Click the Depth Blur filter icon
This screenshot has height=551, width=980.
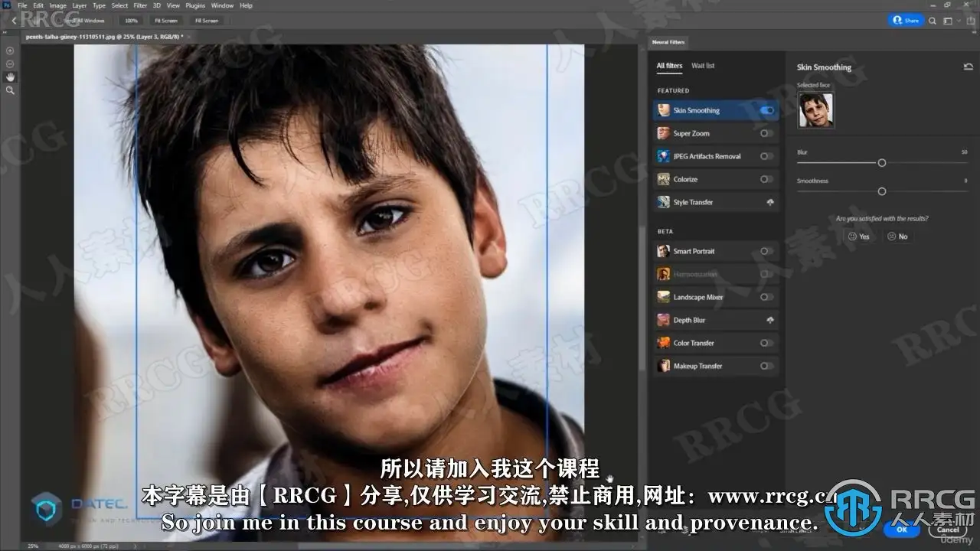(663, 320)
